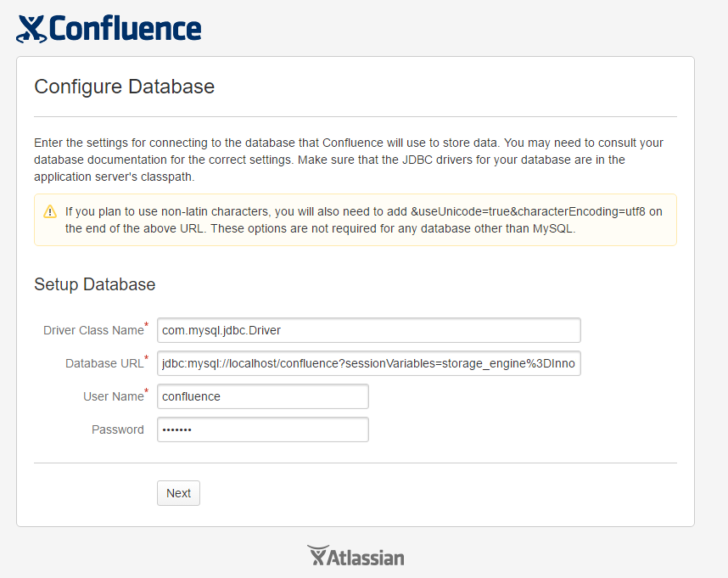Viewport: 728px width, 578px height.
Task: Click the Setup Database section heading
Action: (x=95, y=284)
